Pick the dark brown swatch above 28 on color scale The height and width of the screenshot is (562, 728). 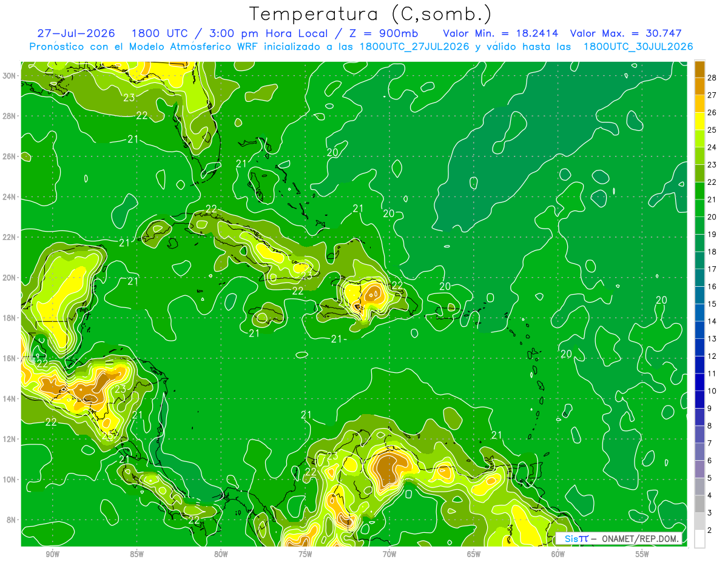point(700,69)
